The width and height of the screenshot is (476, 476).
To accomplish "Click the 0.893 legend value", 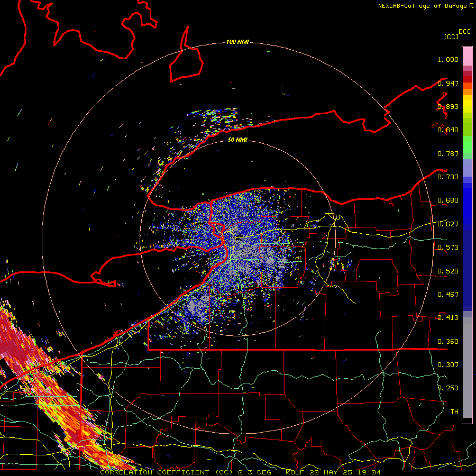I will [448, 106].
